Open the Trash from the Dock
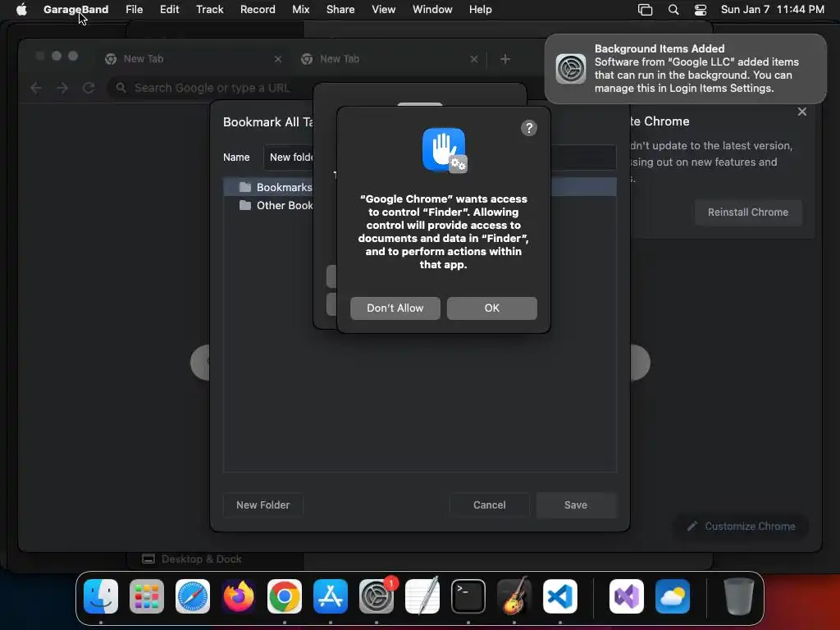The height and width of the screenshot is (630, 840). (x=739, y=596)
